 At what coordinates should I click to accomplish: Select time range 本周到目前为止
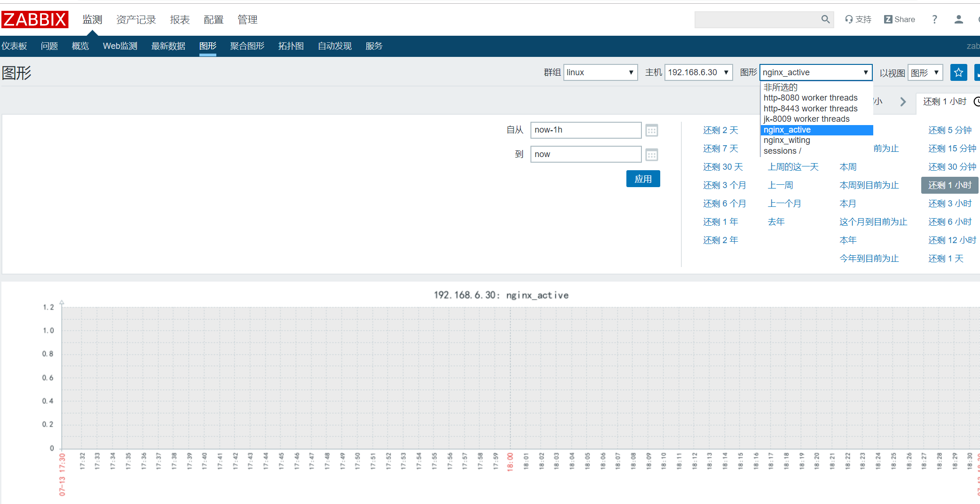pyautogui.click(x=869, y=185)
